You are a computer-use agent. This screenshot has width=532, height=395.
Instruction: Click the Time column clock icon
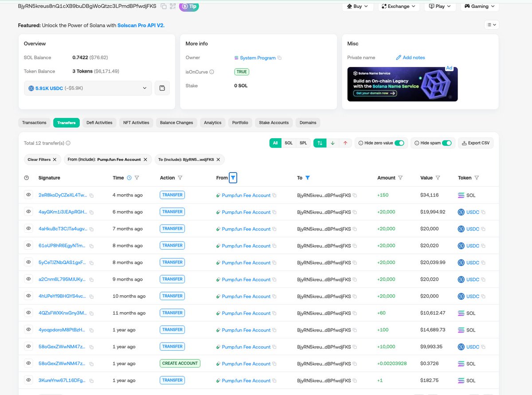(x=129, y=178)
